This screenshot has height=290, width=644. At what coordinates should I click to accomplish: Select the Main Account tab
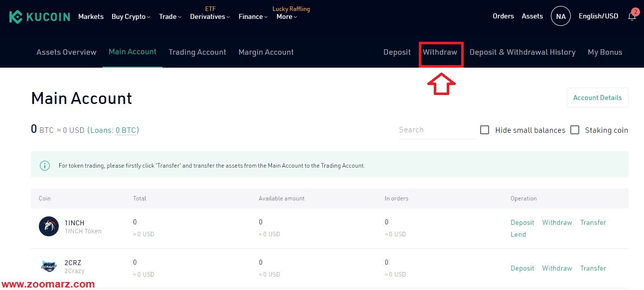(132, 52)
